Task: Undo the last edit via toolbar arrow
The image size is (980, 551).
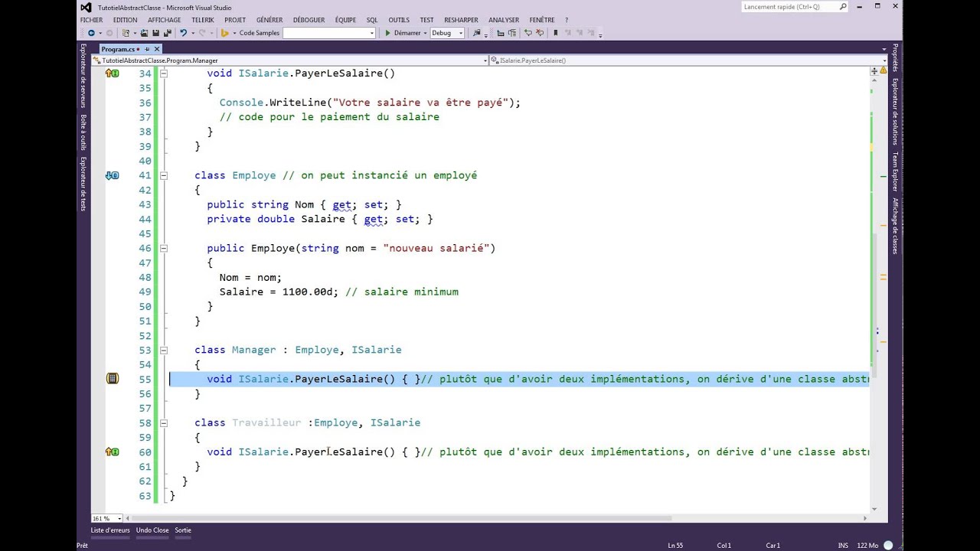Action: tap(183, 33)
